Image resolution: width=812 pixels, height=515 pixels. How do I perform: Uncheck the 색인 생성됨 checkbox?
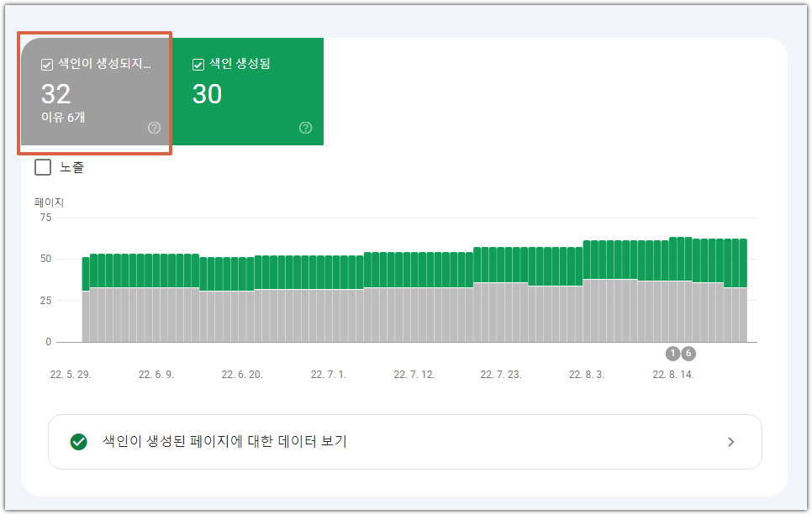(x=198, y=65)
